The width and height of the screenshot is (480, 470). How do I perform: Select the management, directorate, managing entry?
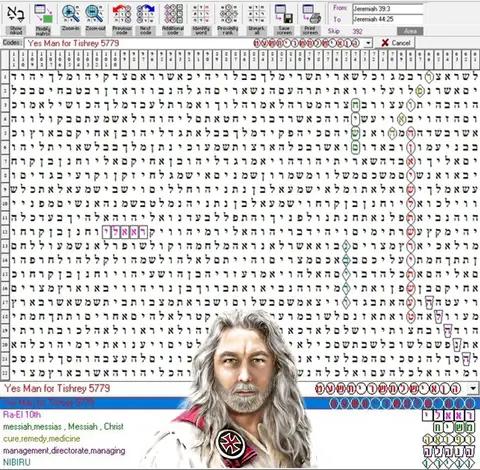[64, 451]
